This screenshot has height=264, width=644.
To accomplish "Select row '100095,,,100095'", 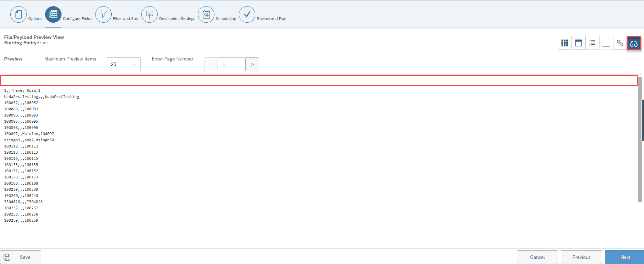I will [x=21, y=121].
